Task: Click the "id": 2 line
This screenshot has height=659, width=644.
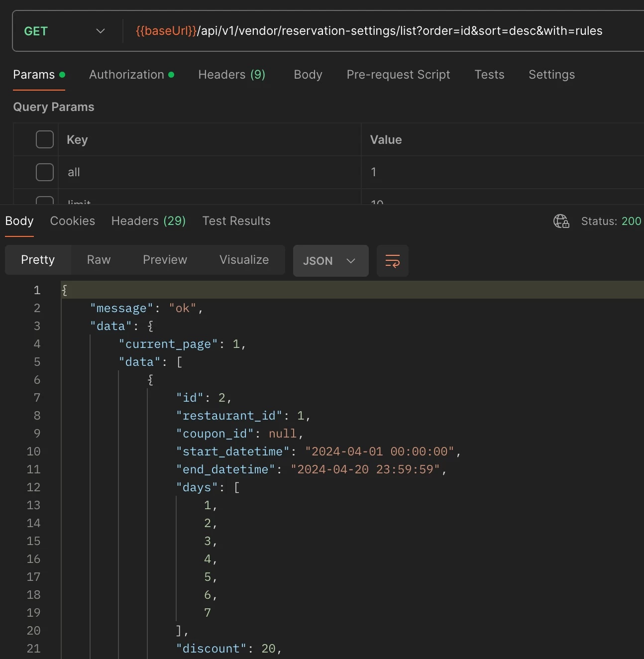Action: (x=204, y=398)
